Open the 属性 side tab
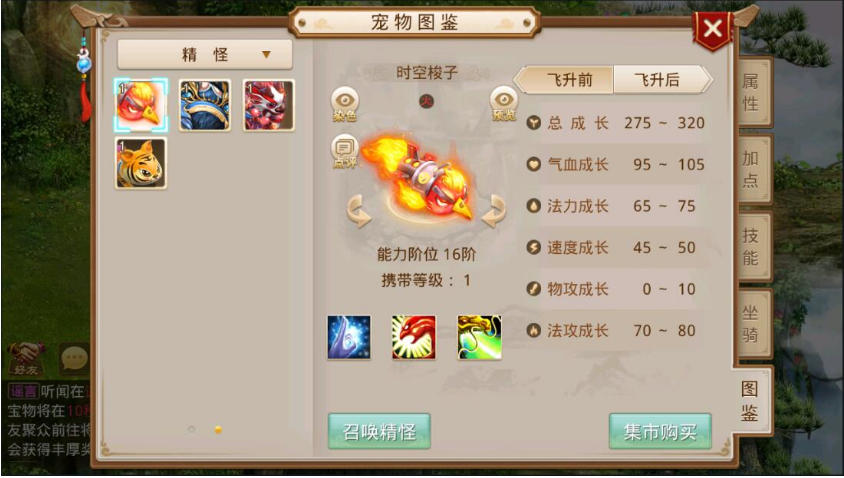 752,92
